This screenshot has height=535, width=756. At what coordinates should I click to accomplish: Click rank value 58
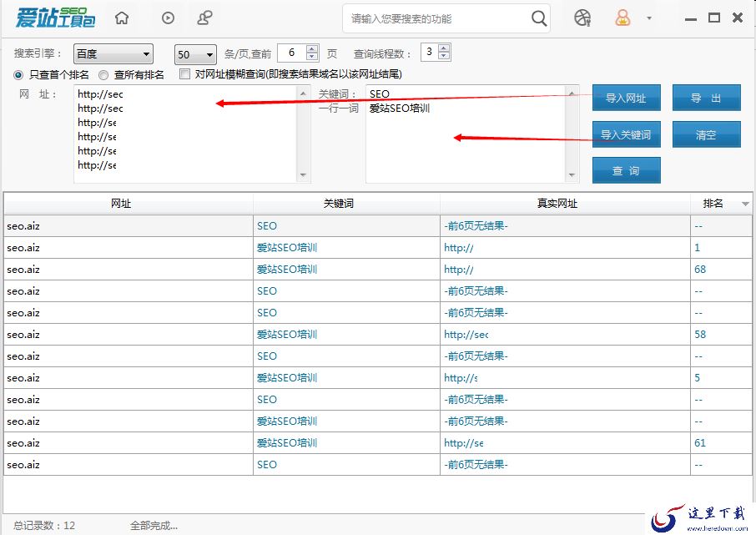pos(700,335)
